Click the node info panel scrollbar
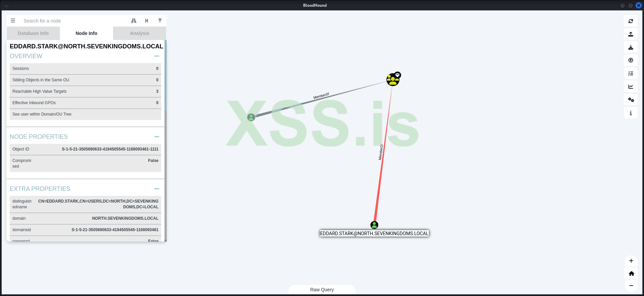This screenshot has width=644, height=296. [165, 76]
